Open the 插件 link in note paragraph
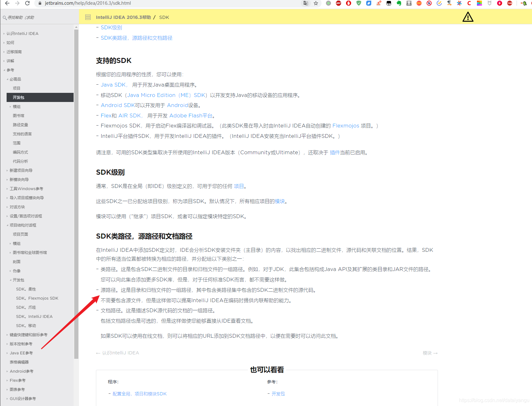 [x=335, y=153]
